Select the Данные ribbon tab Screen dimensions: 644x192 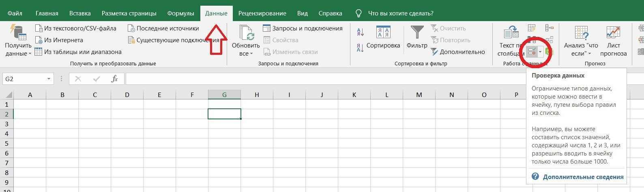[216, 13]
